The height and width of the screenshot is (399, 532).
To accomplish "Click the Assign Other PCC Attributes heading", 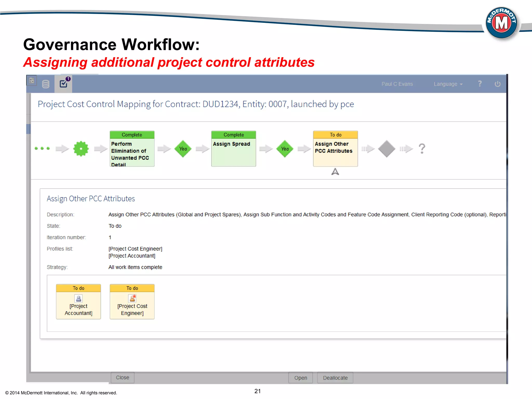I will (91, 199).
